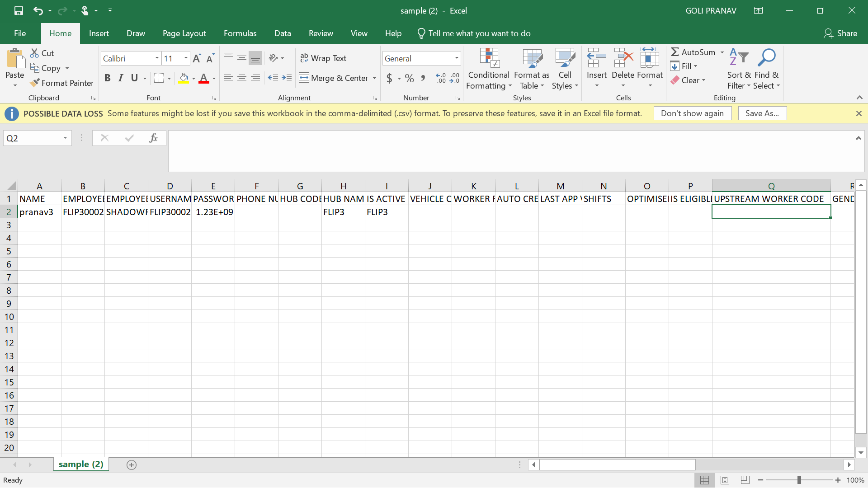
Task: Open the font size dropdown
Action: pyautogui.click(x=186, y=58)
